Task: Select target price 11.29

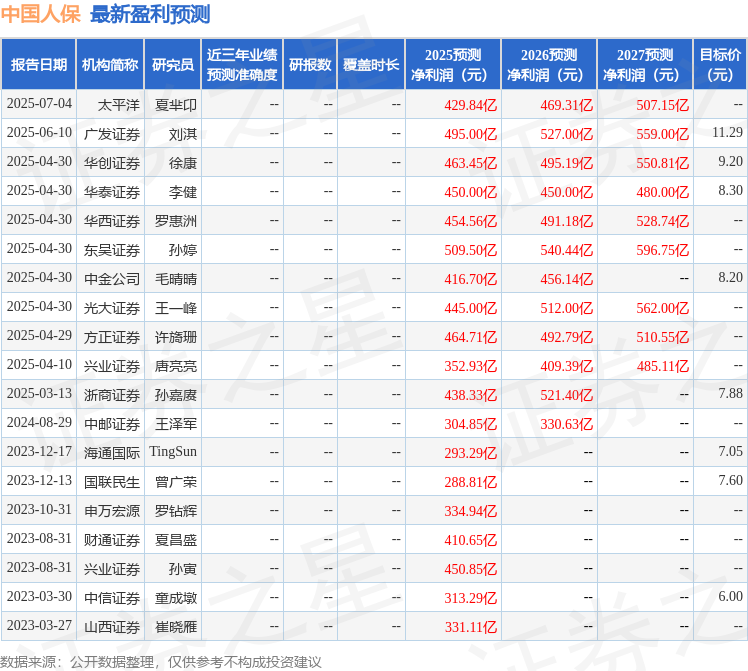Action: click(x=727, y=132)
